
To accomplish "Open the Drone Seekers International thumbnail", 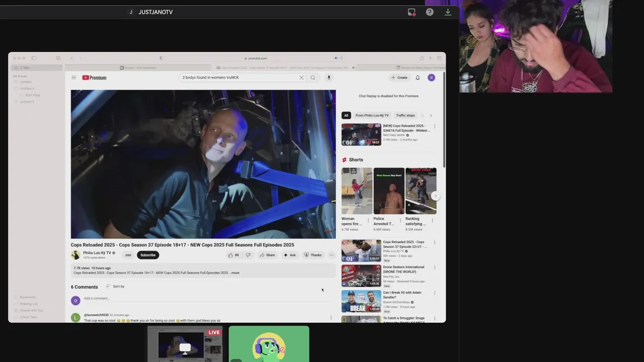I will 361,276.
